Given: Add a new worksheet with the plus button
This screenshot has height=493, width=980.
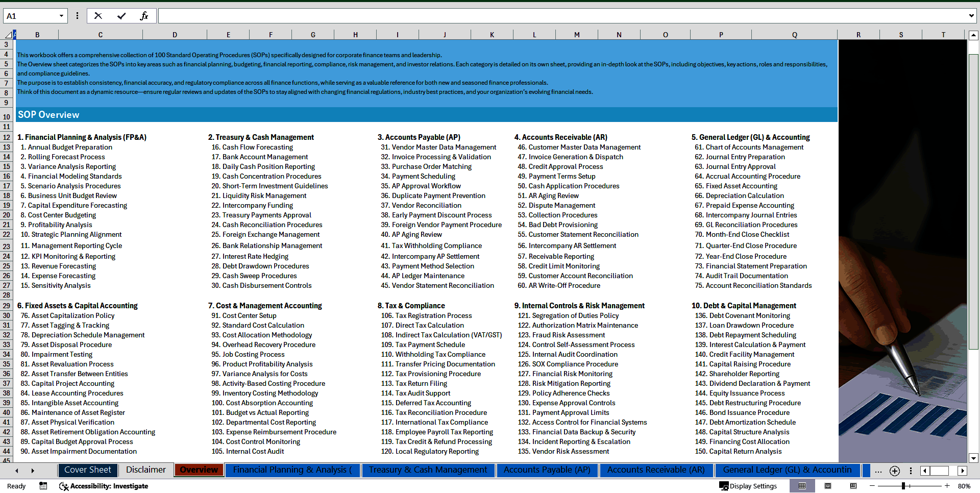Looking at the screenshot, I should coord(894,471).
